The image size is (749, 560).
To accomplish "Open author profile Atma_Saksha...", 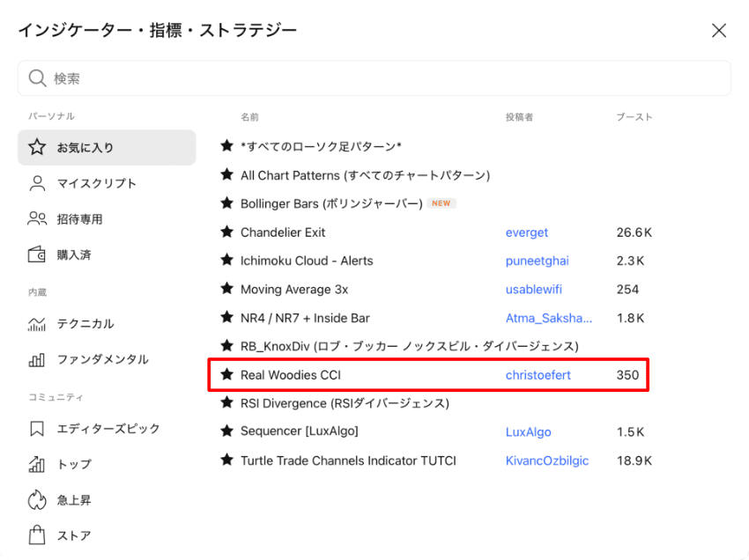I will (x=549, y=318).
